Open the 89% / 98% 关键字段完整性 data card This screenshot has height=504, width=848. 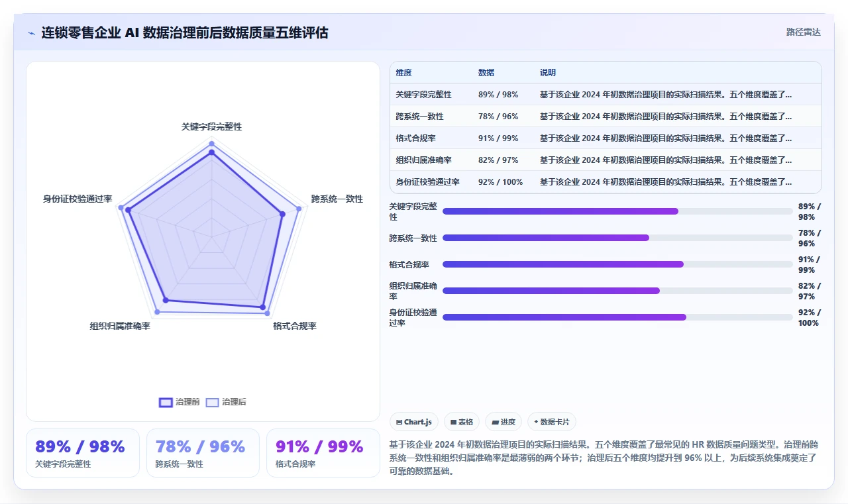pyautogui.click(x=83, y=453)
